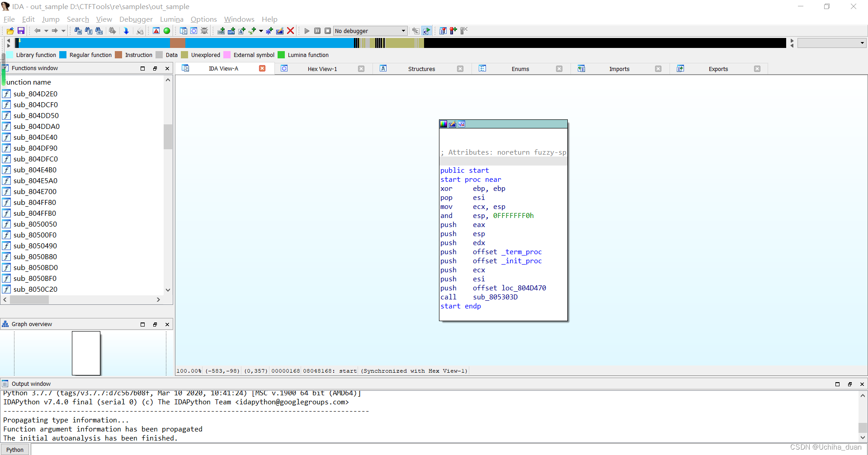Click the Python interpreter button
Screen dimensions: 868x455
pos(15,450)
